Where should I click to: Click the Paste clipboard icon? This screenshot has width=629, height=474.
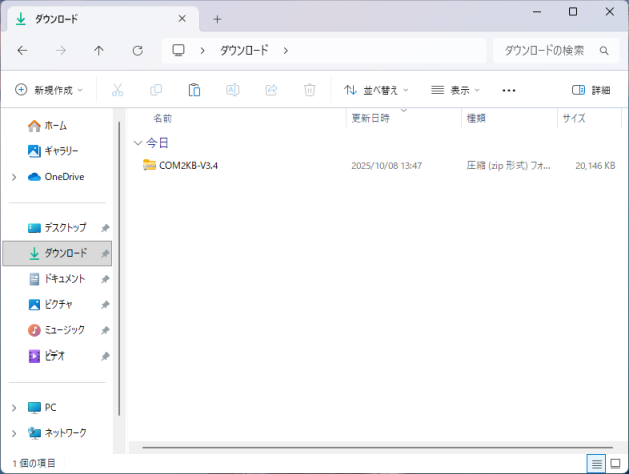point(194,90)
